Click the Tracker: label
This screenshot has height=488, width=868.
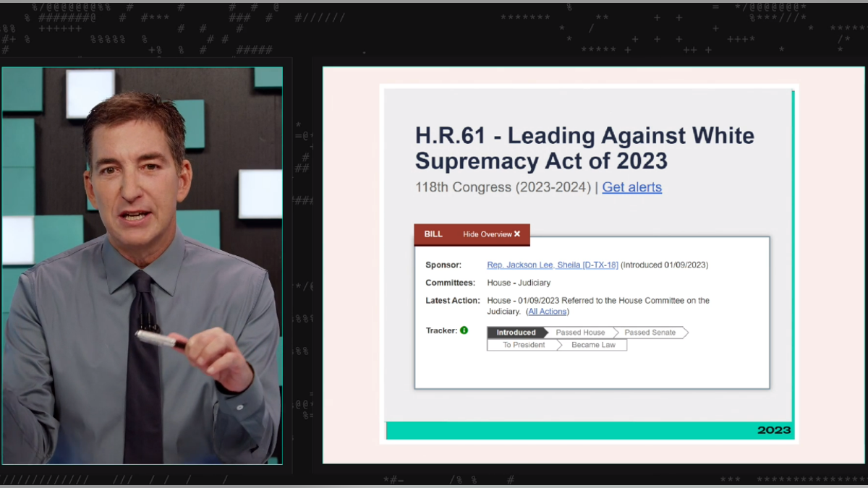point(441,330)
